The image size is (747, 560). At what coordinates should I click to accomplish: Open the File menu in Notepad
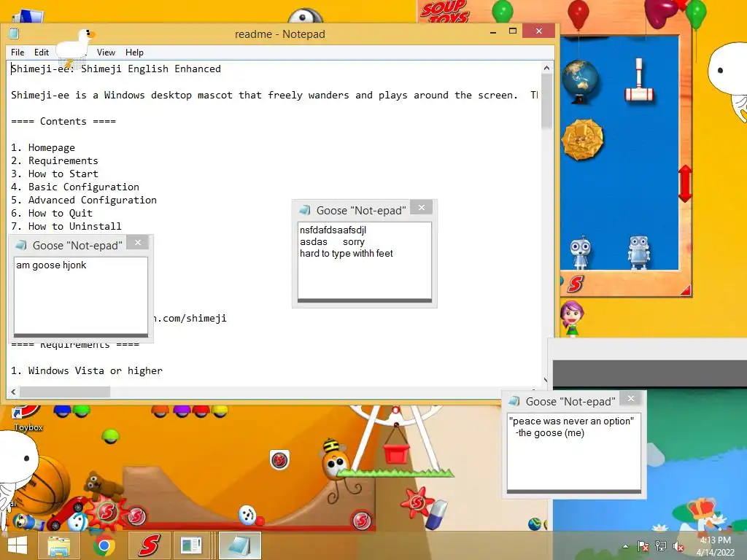(x=18, y=52)
